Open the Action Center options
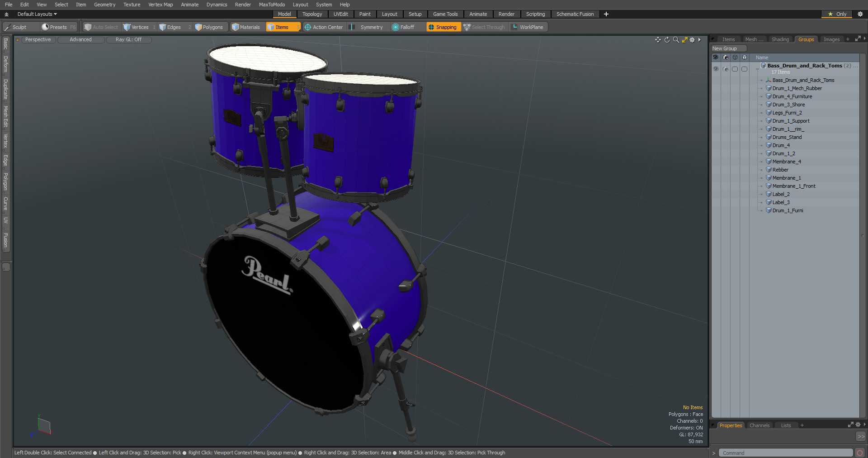The width and height of the screenshot is (868, 458). pyautogui.click(x=324, y=27)
